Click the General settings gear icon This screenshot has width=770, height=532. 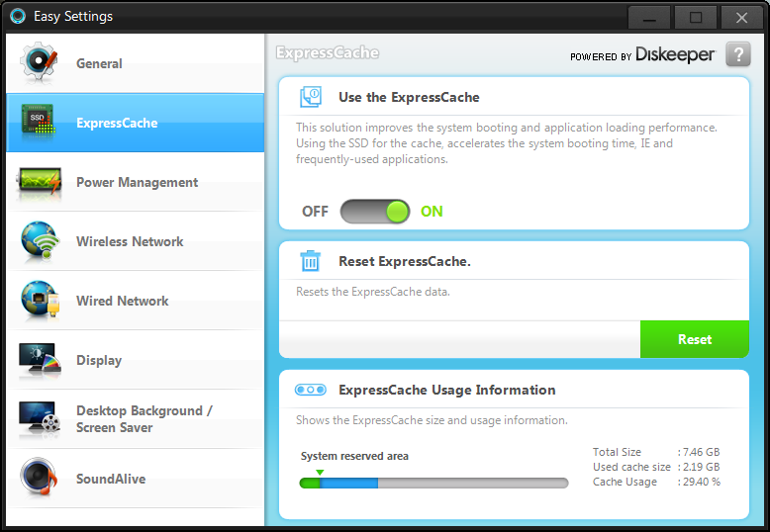[40, 63]
